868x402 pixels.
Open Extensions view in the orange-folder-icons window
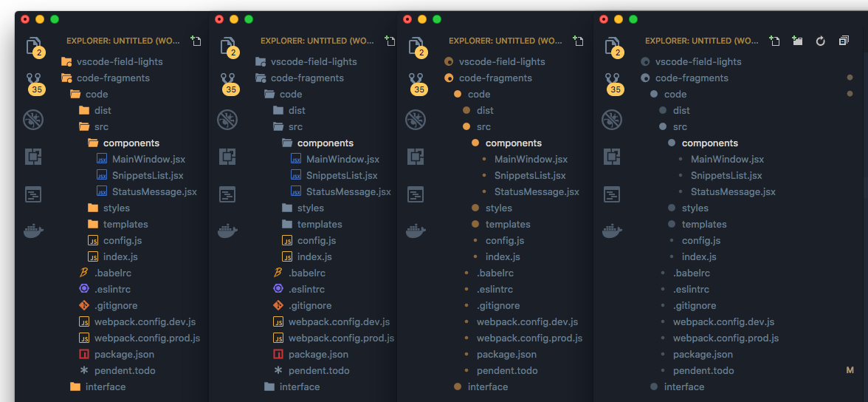click(34, 157)
